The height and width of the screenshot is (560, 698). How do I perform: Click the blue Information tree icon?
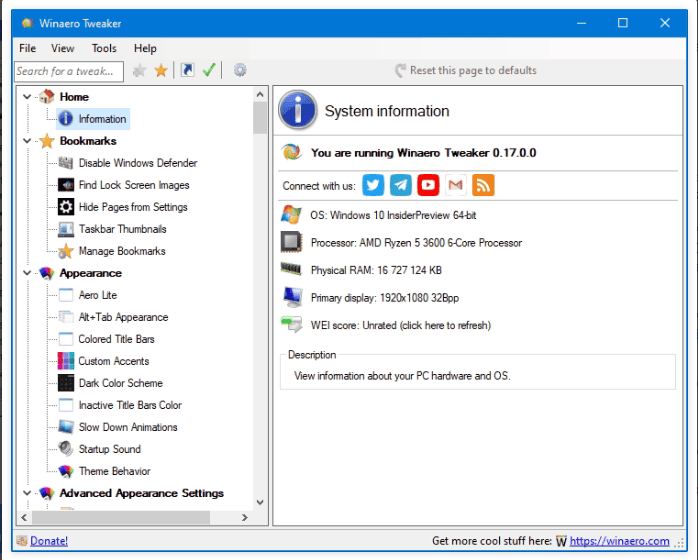[65, 119]
